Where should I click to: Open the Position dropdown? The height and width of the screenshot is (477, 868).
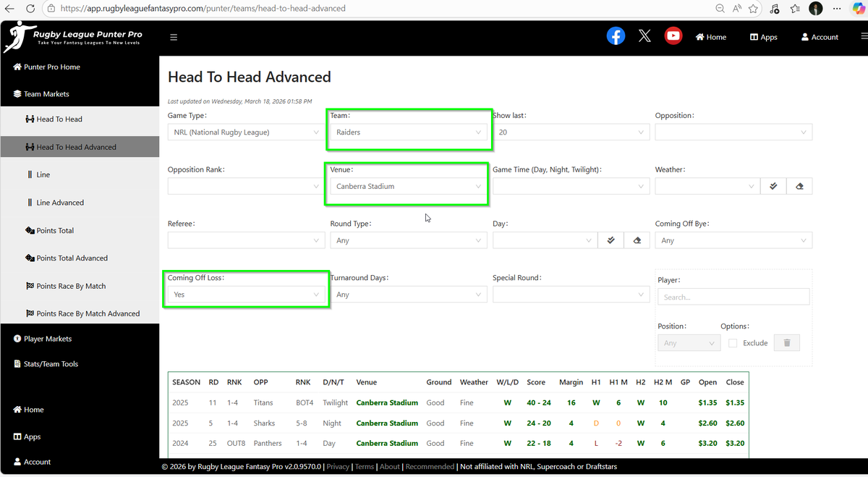pos(689,343)
